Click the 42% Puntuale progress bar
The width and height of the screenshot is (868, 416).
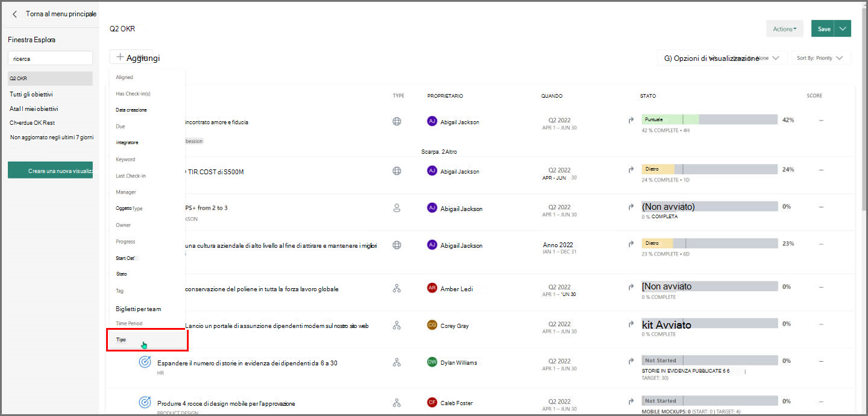coord(709,119)
